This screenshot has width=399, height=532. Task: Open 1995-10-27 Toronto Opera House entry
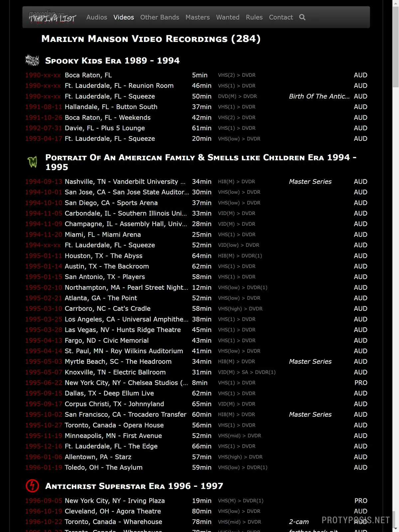(x=196, y=425)
